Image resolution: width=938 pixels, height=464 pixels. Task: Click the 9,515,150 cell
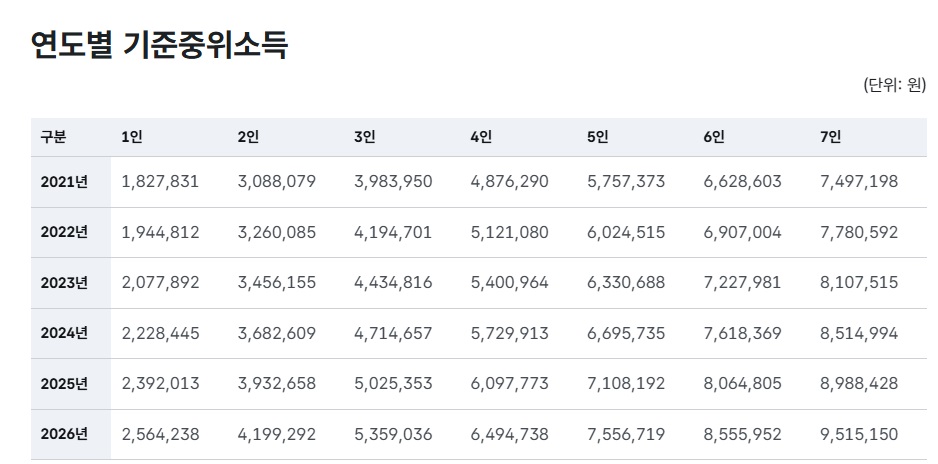click(858, 434)
